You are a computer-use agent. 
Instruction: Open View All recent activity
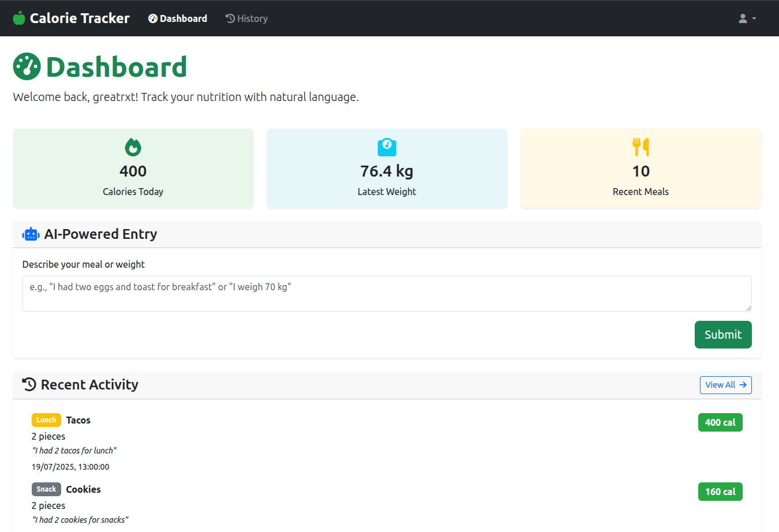coord(725,385)
